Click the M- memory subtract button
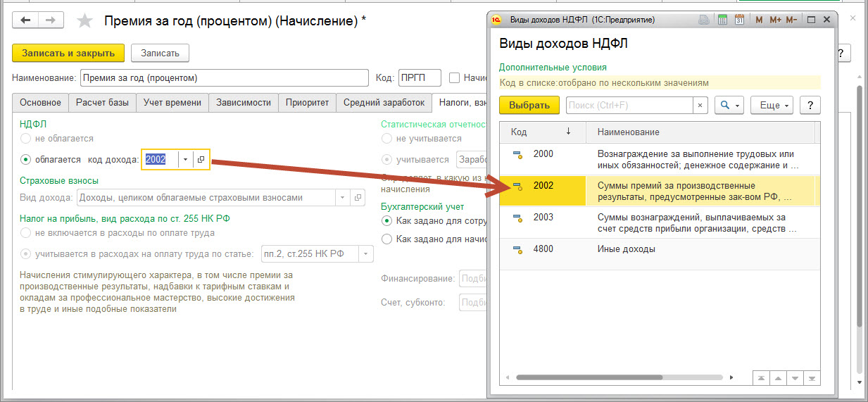The image size is (868, 402). (791, 20)
